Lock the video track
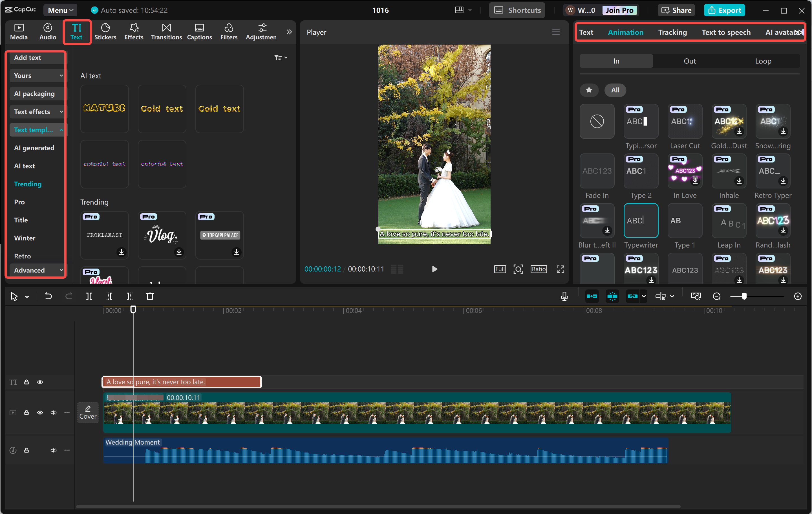812x514 pixels. (x=27, y=412)
